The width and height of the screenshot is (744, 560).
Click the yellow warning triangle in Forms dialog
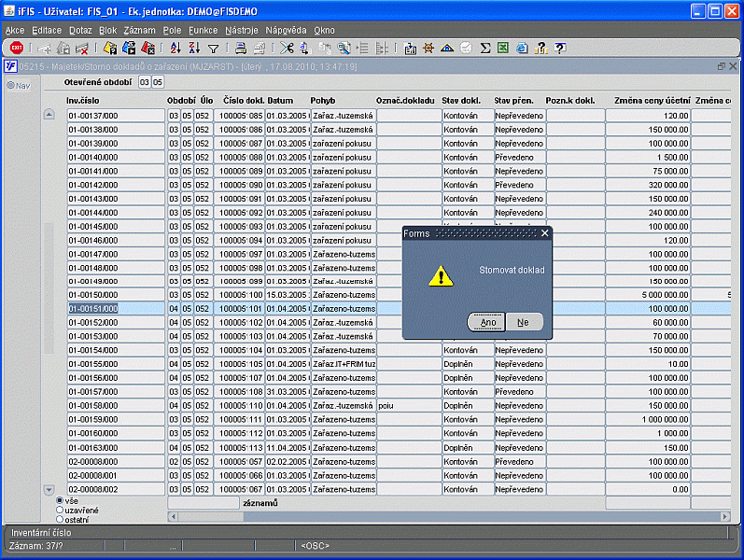click(441, 276)
